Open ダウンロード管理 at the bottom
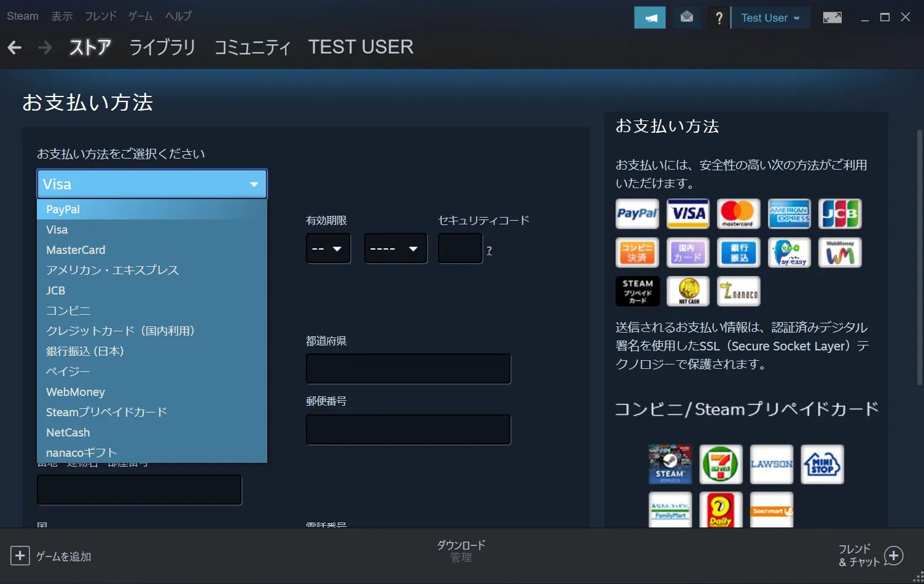The image size is (924, 584). [x=461, y=551]
